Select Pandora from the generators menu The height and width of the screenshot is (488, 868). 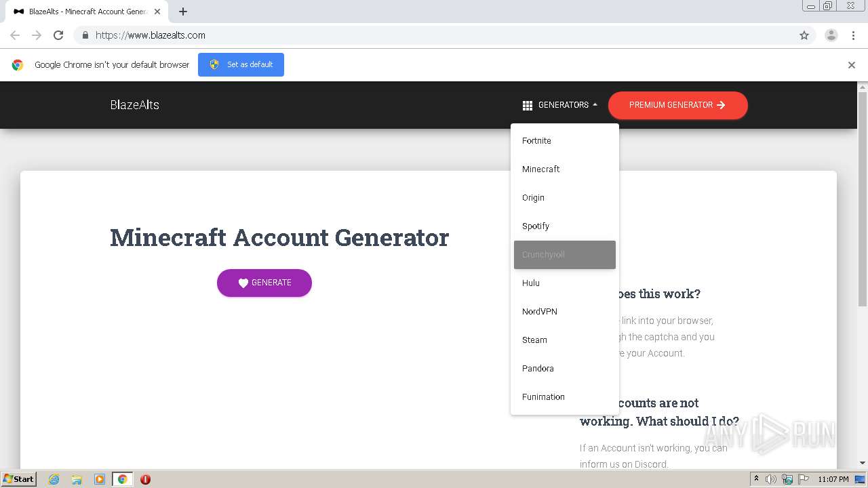564,369
